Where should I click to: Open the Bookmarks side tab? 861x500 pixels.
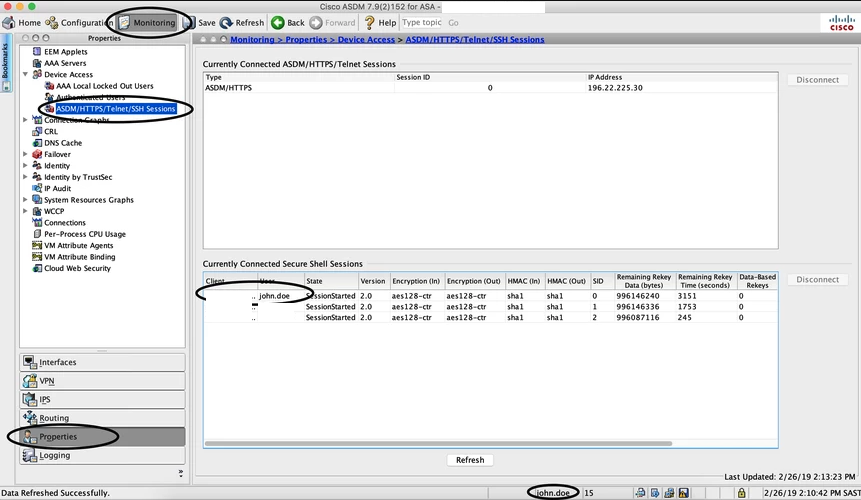(x=5, y=63)
